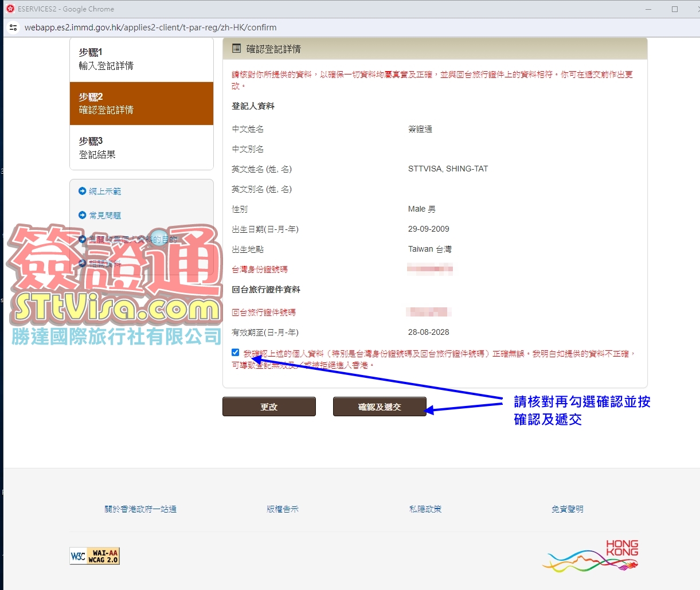
Task: Select 步驟1 輸入登記詳情 step
Action: pyautogui.click(x=142, y=59)
